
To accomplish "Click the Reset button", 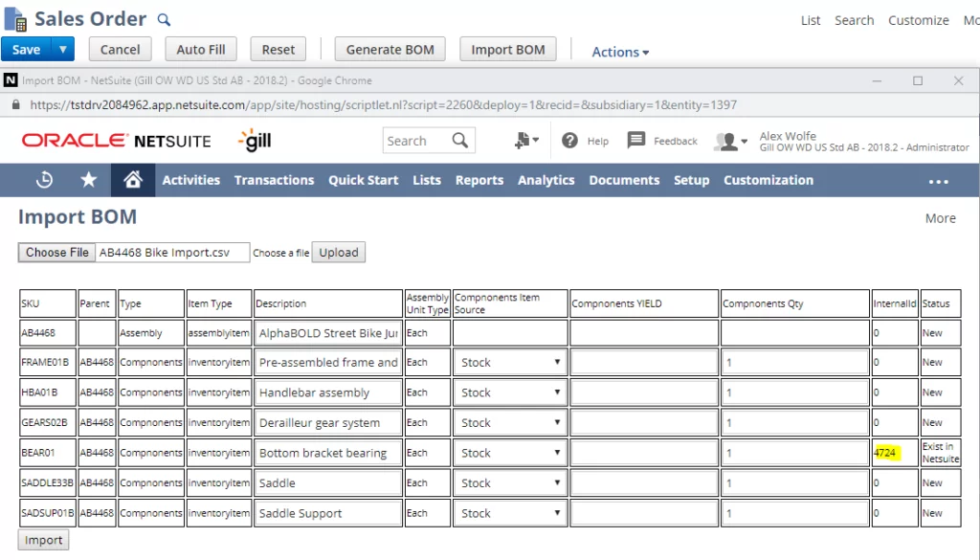I will (x=278, y=50).
